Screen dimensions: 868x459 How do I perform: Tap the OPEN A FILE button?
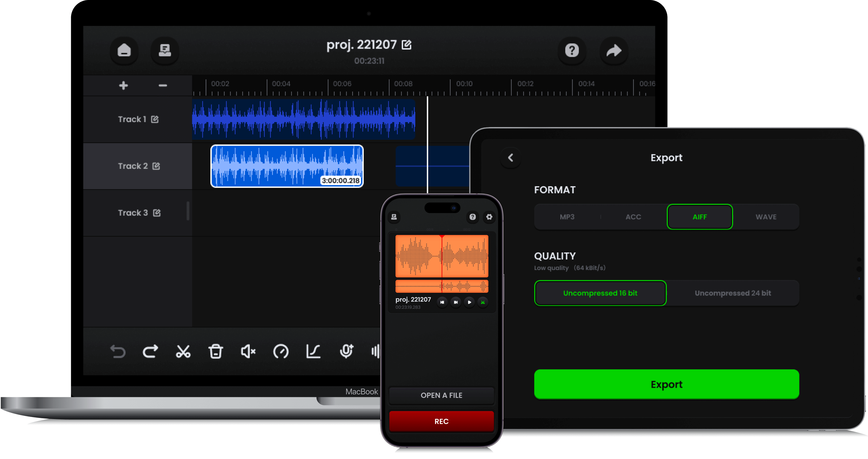(442, 395)
